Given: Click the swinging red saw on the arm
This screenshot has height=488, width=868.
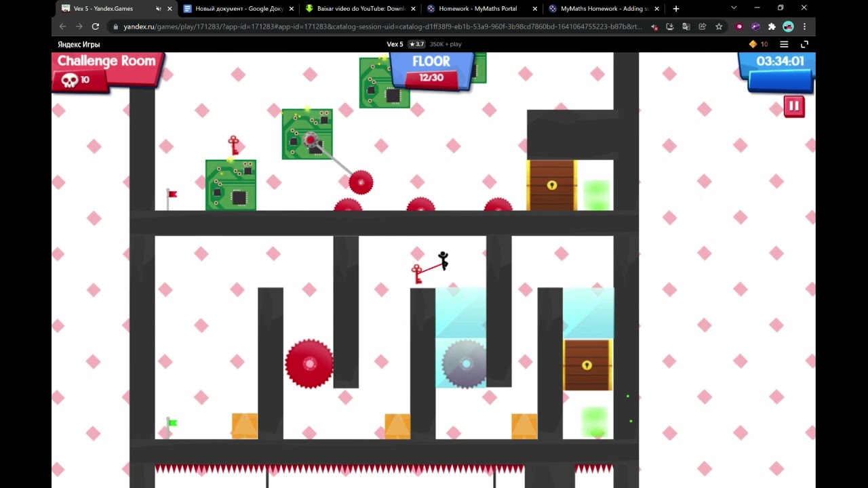Looking at the screenshot, I should pos(361,182).
